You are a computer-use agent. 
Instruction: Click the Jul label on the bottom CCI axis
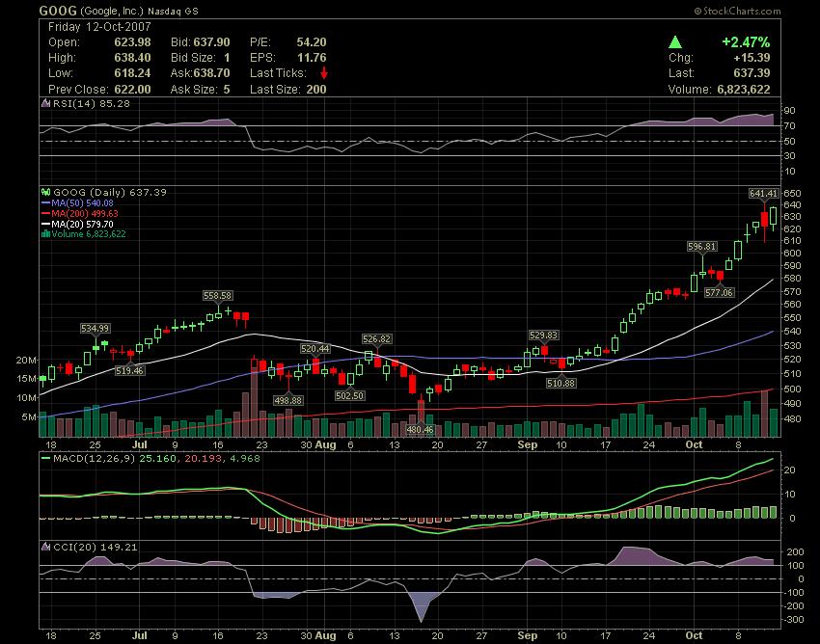139,635
